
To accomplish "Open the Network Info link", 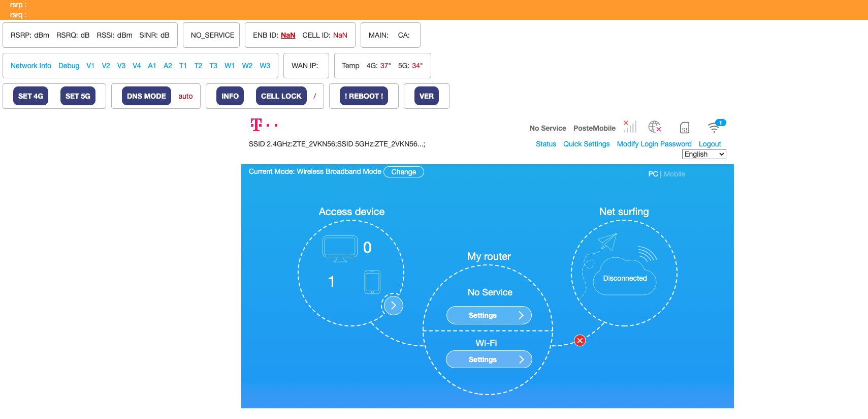I will 31,66.
